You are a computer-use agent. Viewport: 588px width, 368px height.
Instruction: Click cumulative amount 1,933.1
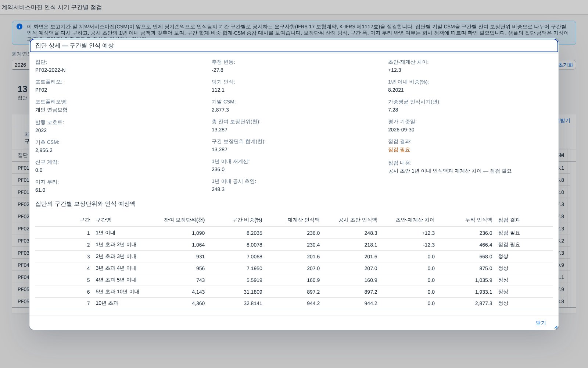483,292
